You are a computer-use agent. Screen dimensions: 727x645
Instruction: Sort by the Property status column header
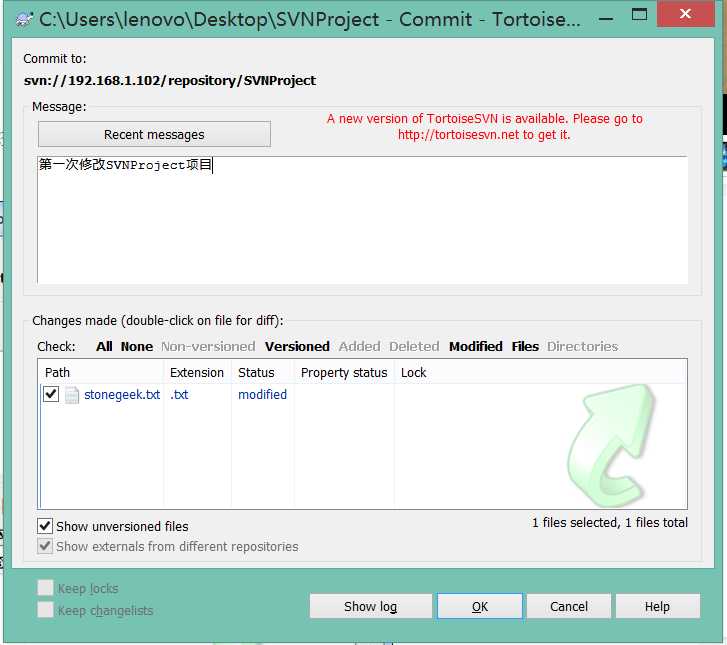point(344,372)
